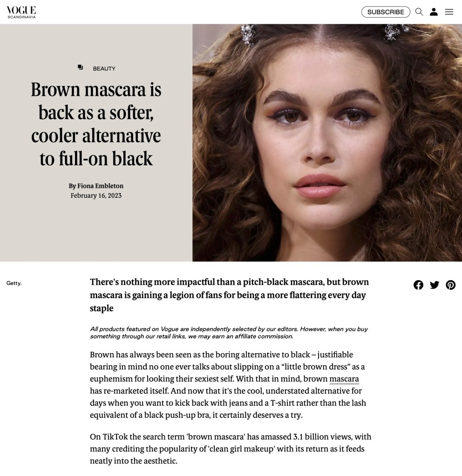Image resolution: width=462 pixels, height=476 pixels.
Task: Click the hero portrait photo
Action: pos(327,143)
